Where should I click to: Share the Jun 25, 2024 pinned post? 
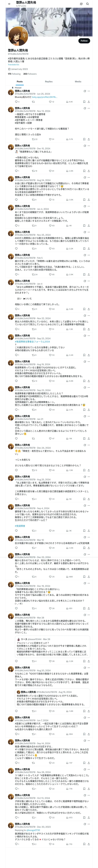click(x=89, y=101)
